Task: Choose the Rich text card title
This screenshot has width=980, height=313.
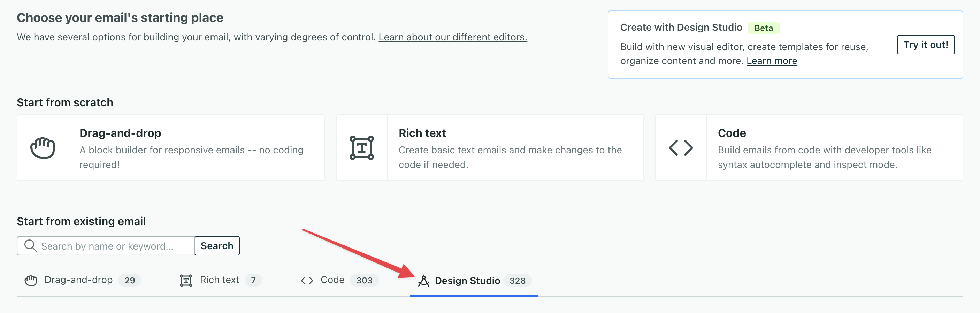Action: click(x=422, y=133)
